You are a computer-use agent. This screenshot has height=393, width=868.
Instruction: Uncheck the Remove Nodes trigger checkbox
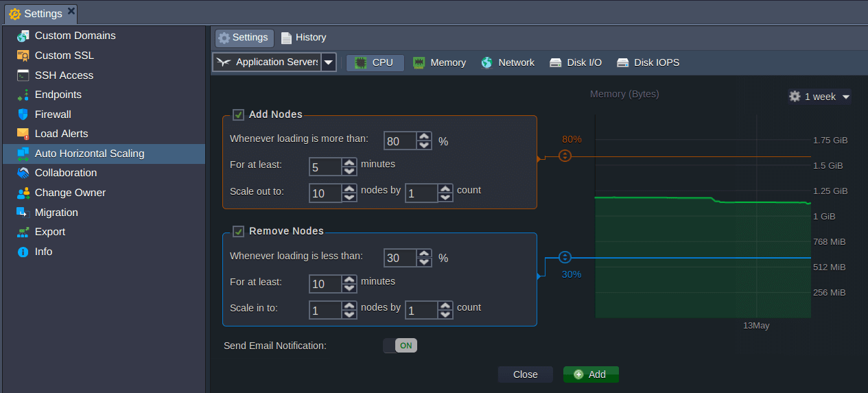pos(238,231)
